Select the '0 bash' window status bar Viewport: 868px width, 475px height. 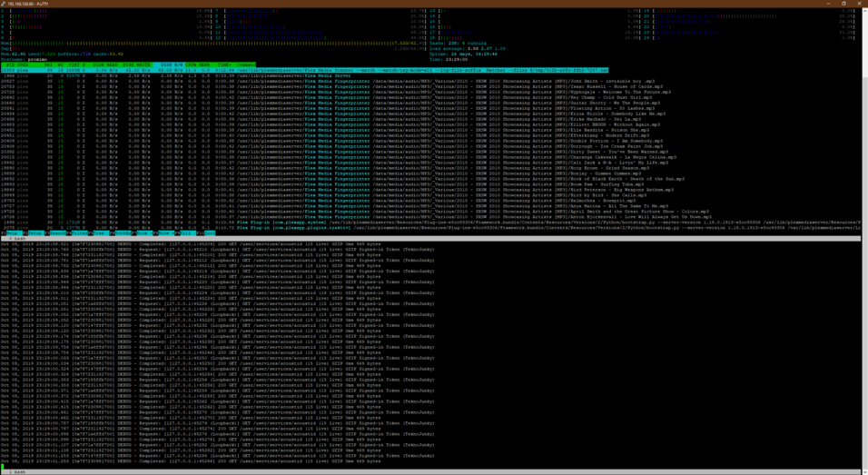(x=430, y=239)
